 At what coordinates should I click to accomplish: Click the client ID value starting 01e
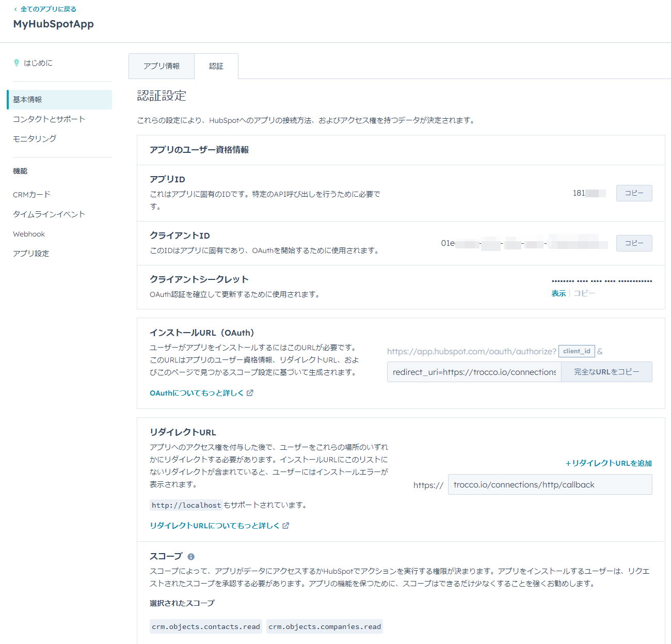tap(524, 243)
